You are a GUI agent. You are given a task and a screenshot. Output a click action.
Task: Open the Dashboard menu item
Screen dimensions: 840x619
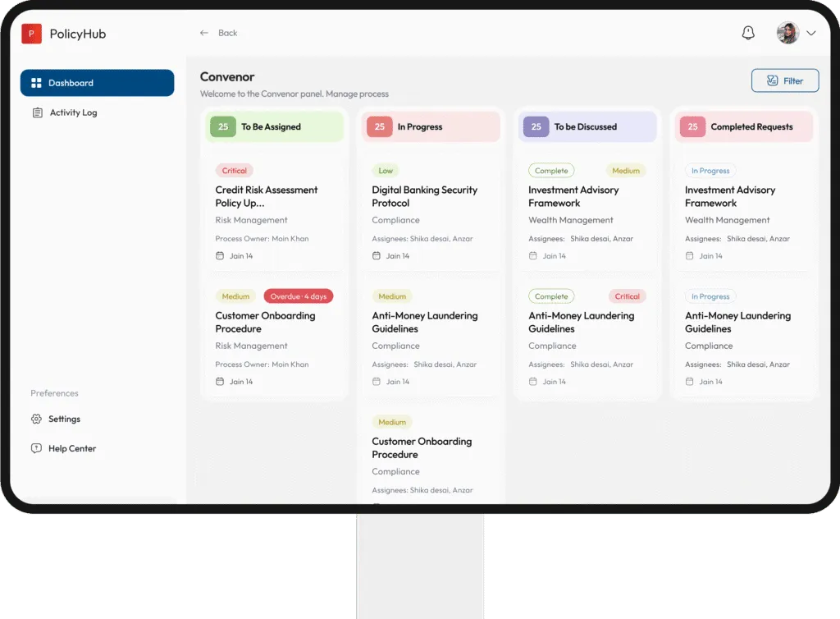pos(97,83)
